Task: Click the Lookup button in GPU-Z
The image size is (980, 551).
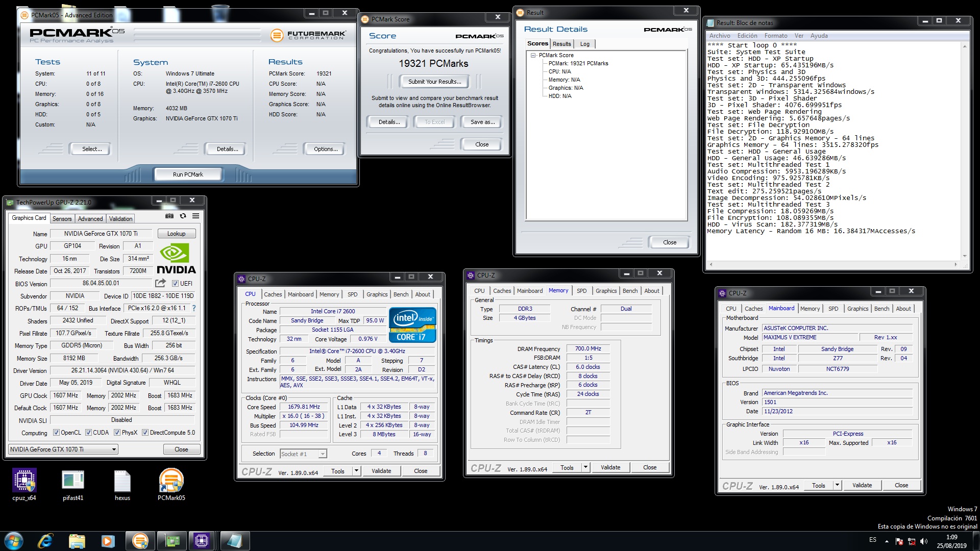Action: pos(176,234)
